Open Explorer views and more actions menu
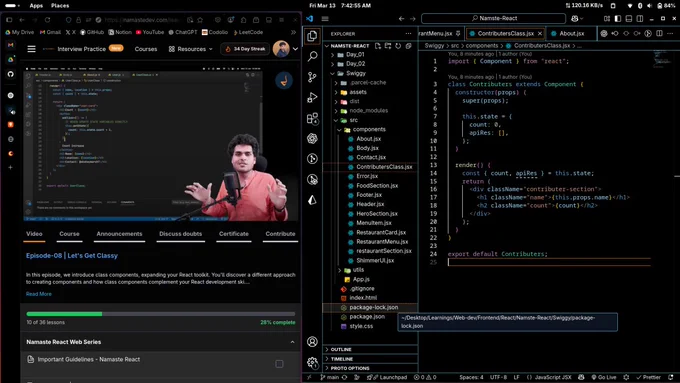Screen dimensions: 680x383 (x=408, y=33)
